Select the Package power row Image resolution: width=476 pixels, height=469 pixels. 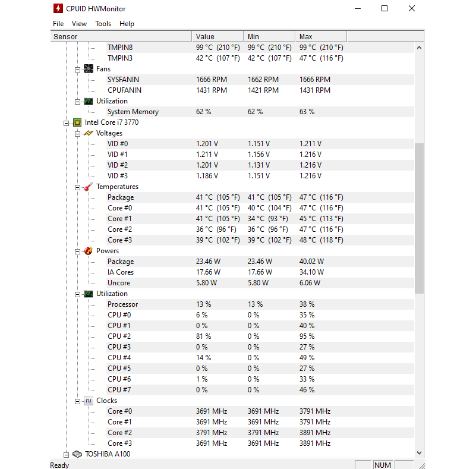(260, 262)
